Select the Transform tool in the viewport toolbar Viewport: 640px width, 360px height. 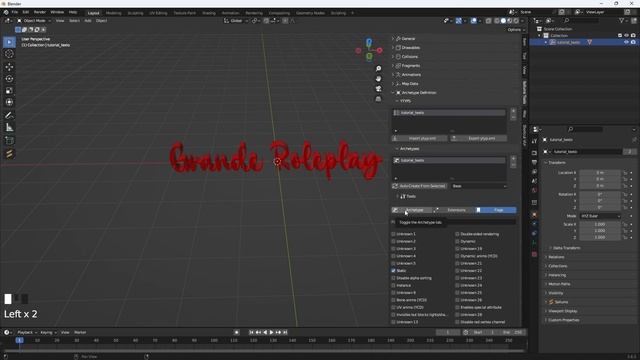(9, 102)
